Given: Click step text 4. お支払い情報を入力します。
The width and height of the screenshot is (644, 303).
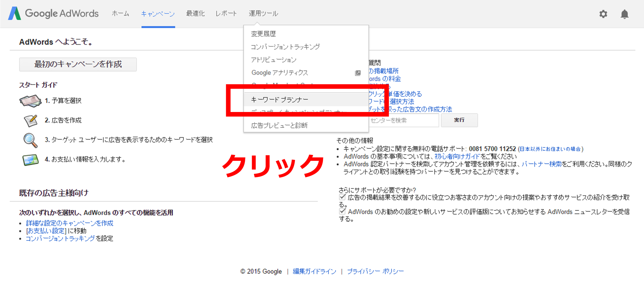Looking at the screenshot, I should pyautogui.click(x=85, y=159).
